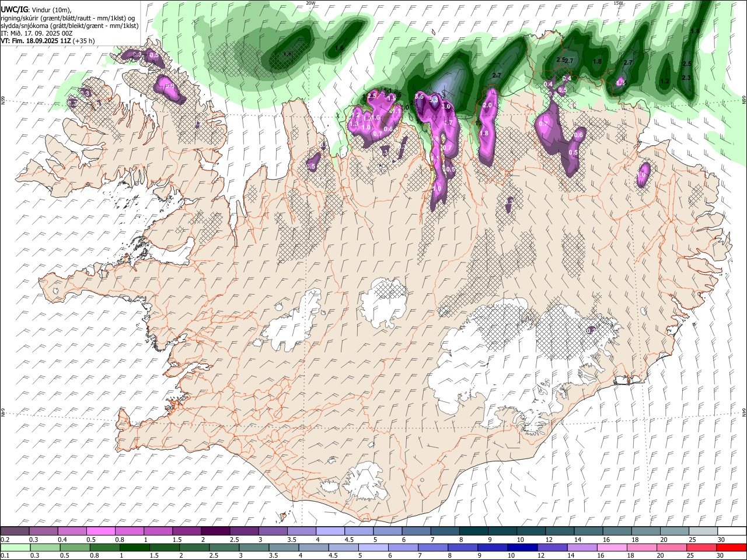Click the bright pink 0.5–0.8 snow legend swatch
The height and width of the screenshot is (560, 747).
point(101,531)
